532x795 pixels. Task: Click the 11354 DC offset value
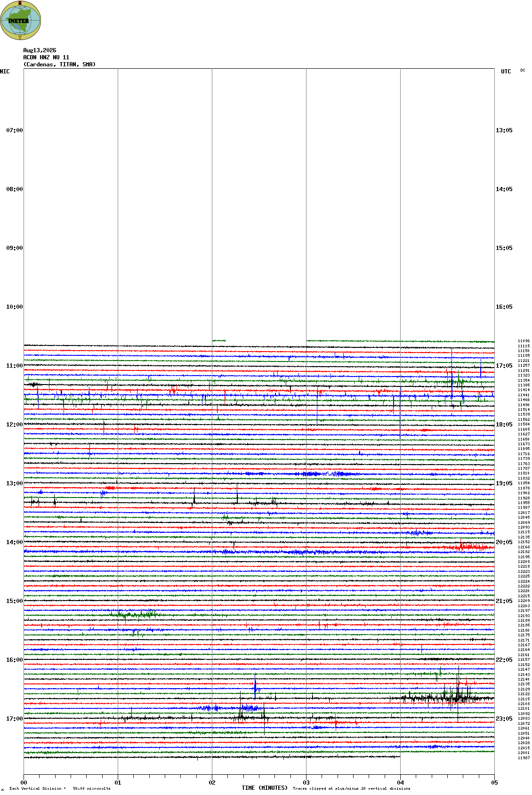524,380
